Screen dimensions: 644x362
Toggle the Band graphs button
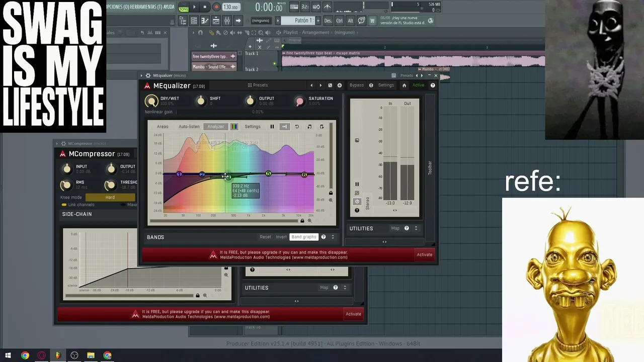[304, 237]
